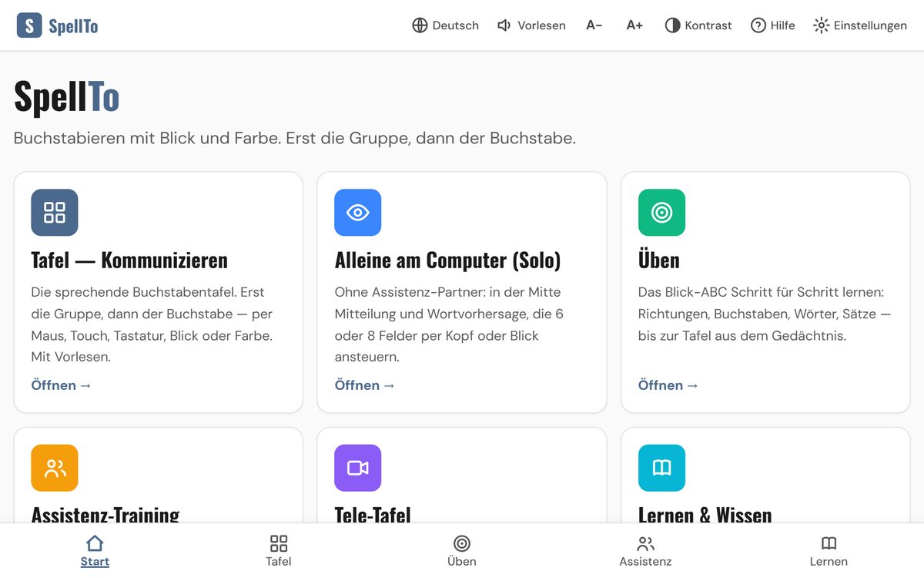Click the grid icon on Tafel card
924x578 pixels.
click(55, 213)
